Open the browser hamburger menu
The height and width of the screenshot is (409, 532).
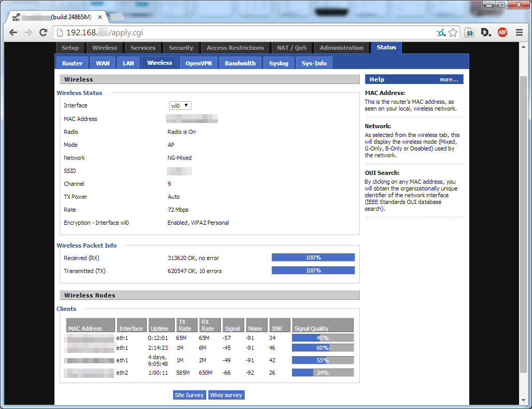519,32
